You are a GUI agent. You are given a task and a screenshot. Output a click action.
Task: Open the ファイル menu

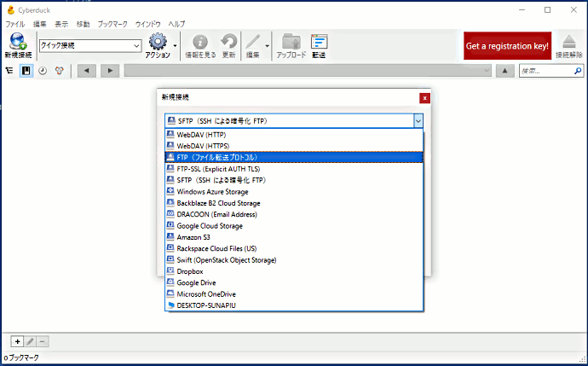click(16, 24)
